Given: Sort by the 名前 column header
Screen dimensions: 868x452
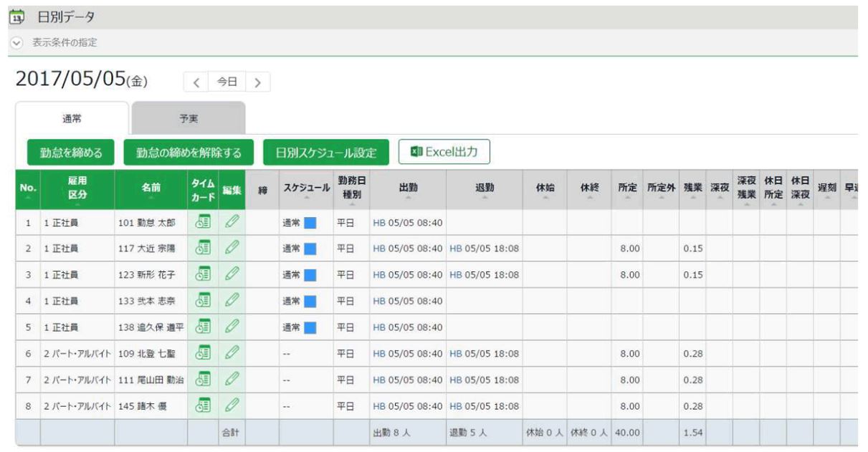Looking at the screenshot, I should (x=151, y=189).
